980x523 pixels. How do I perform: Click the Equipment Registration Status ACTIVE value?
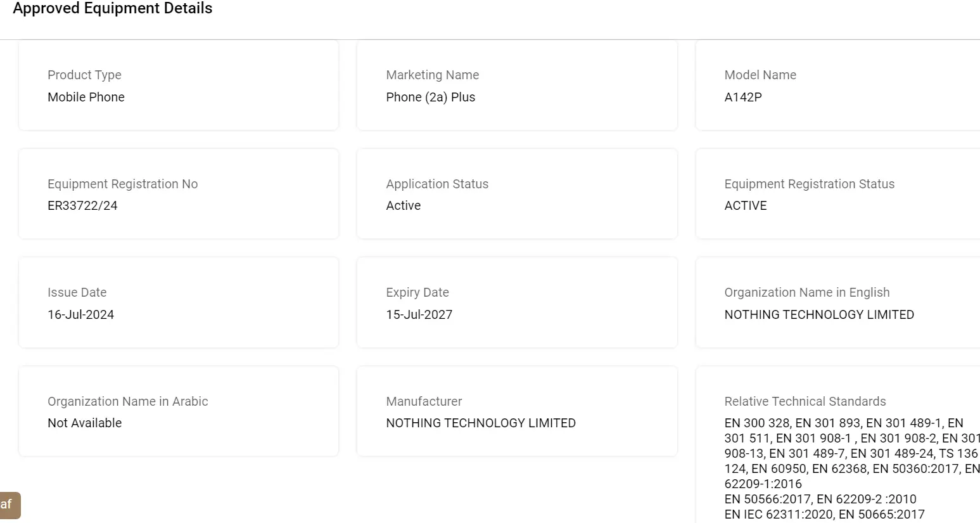click(745, 205)
